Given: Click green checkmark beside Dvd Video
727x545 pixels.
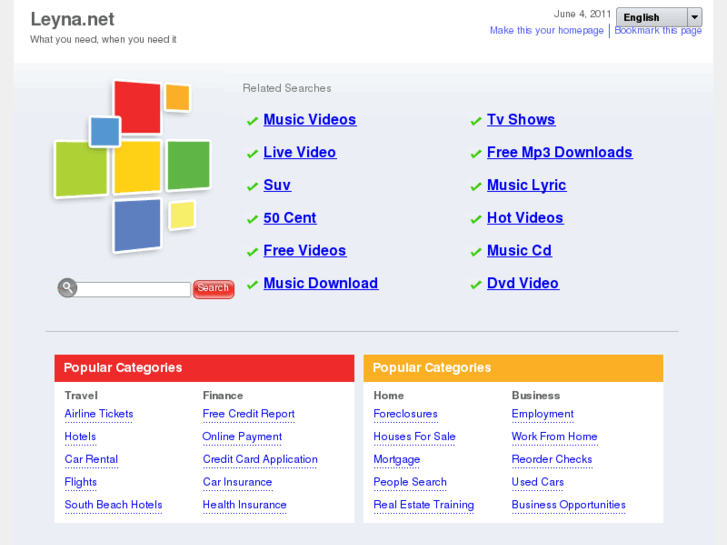Looking at the screenshot, I should (x=476, y=285).
